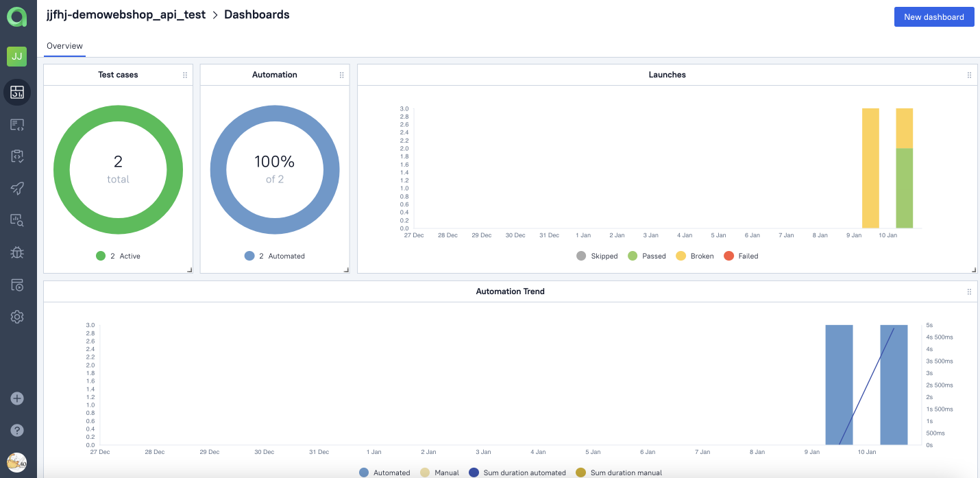
Task: Toggle Skipped series in Launches legend
Action: [x=597, y=256]
